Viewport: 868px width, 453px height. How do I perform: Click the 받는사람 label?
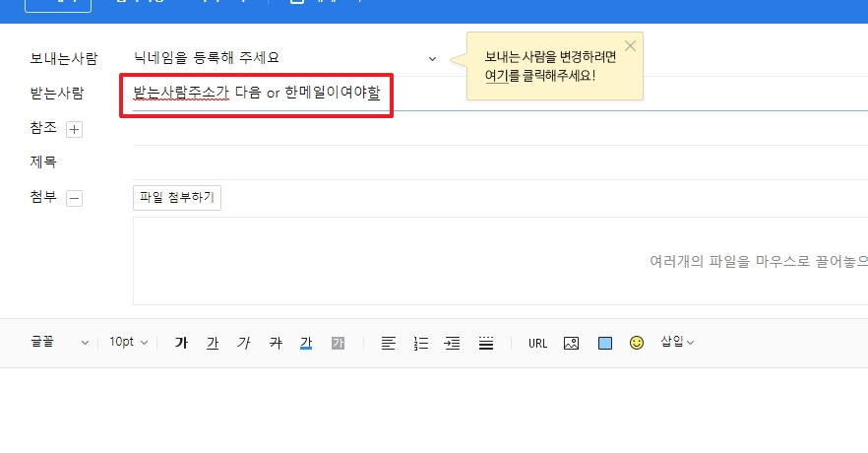[57, 93]
